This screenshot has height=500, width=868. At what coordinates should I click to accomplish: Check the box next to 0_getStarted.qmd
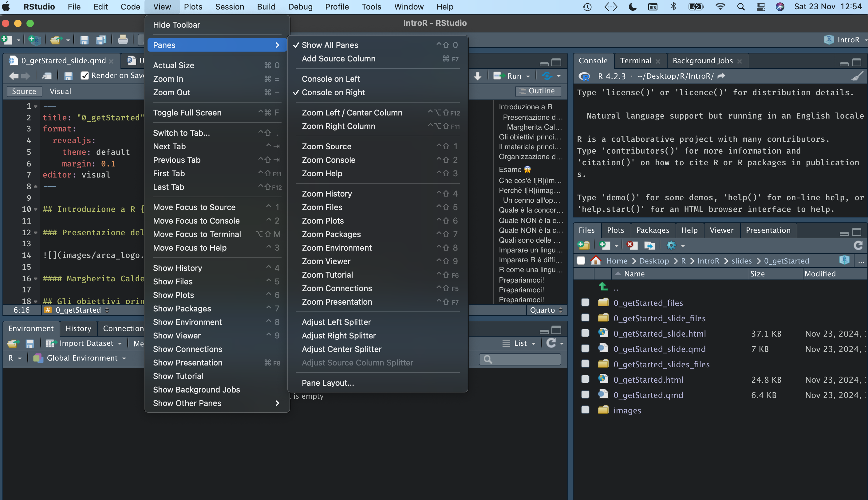(x=585, y=395)
